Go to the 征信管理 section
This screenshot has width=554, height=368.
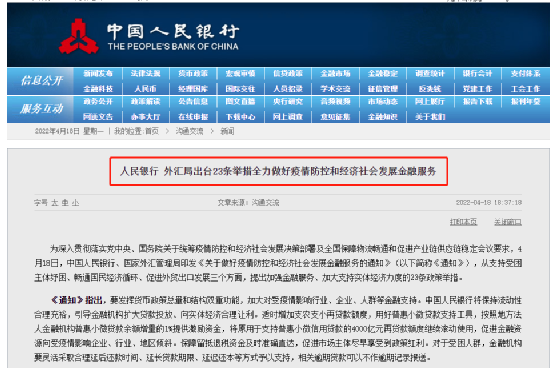383,89
